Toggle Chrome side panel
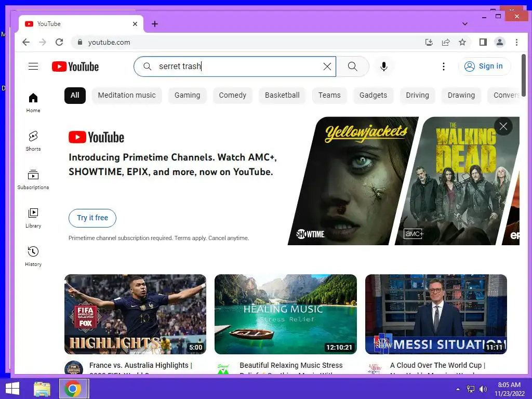 483,42
